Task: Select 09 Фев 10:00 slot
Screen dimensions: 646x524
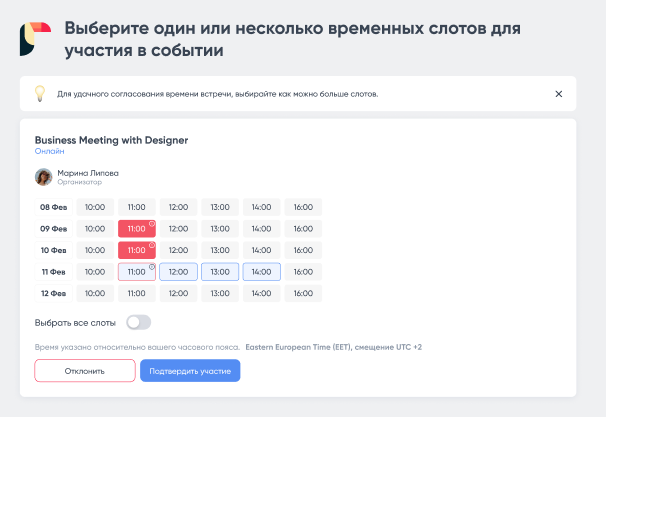Action: 95,229
